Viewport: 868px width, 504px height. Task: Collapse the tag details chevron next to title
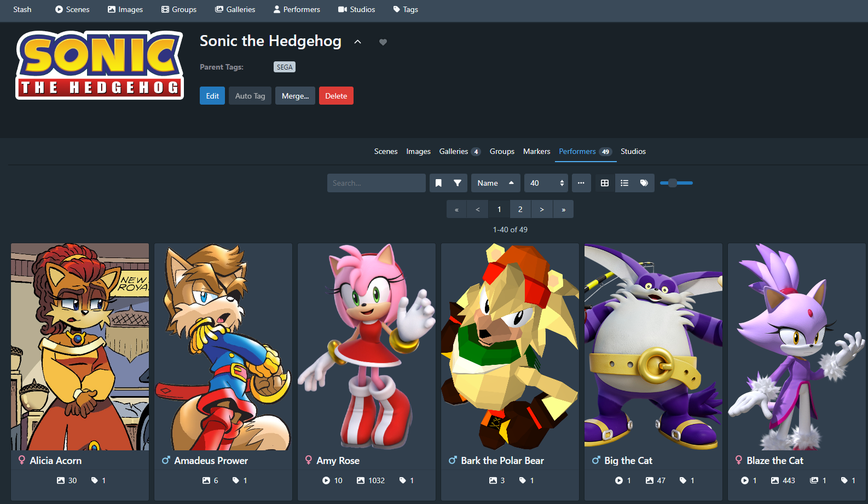pyautogui.click(x=357, y=42)
